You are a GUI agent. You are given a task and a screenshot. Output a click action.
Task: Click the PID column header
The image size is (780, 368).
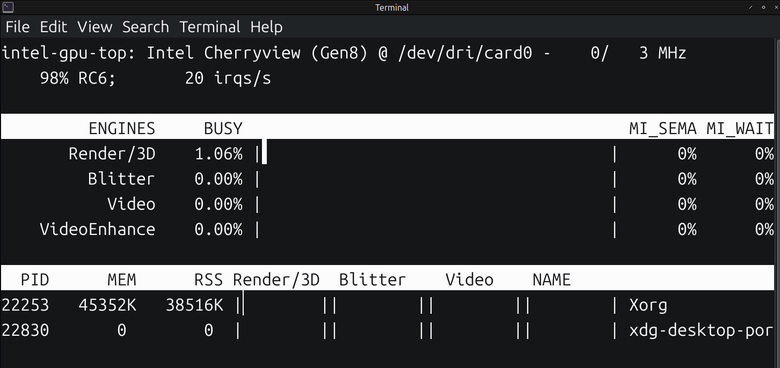(x=35, y=280)
